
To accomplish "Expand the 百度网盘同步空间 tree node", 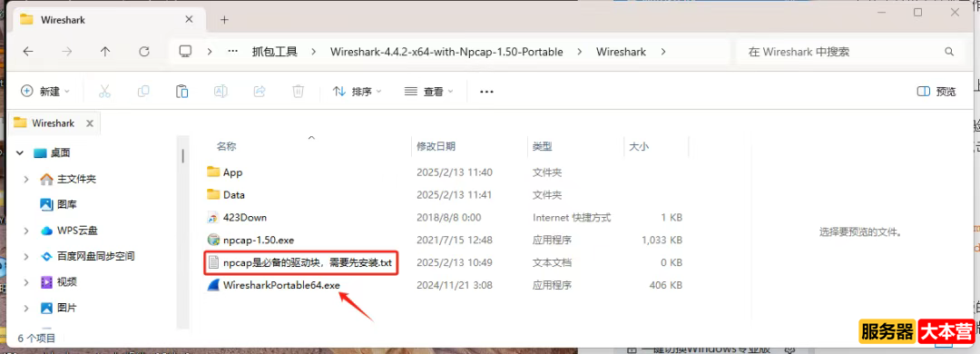I will pos(26,257).
